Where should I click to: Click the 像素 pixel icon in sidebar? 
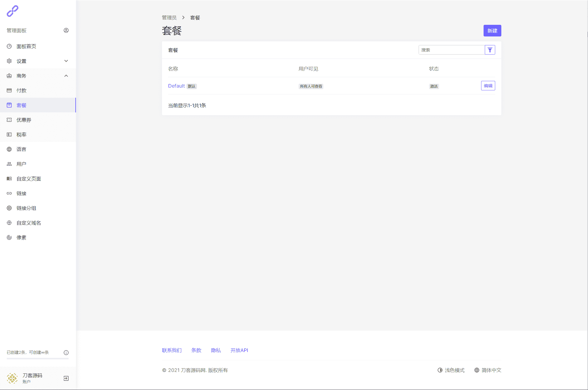coord(9,237)
